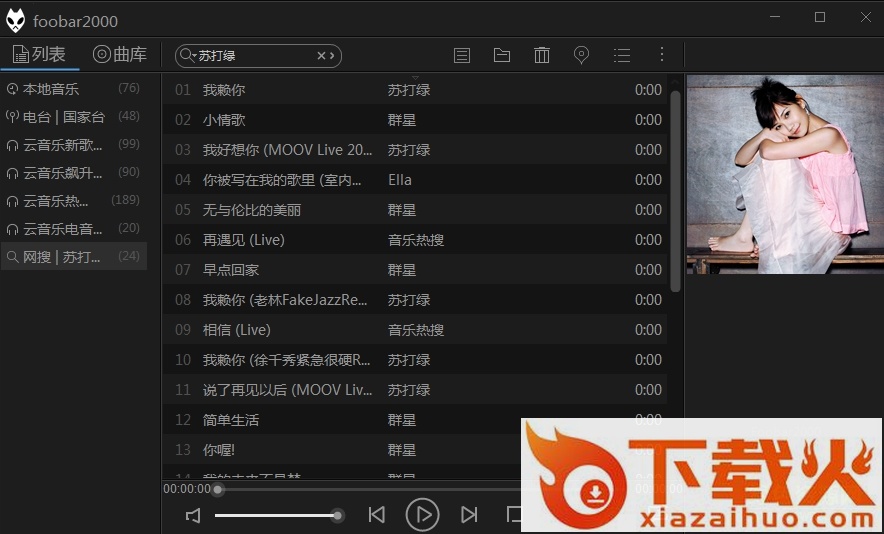Select track 06 再遇见 (Live)
884x534 pixels.
click(x=414, y=240)
